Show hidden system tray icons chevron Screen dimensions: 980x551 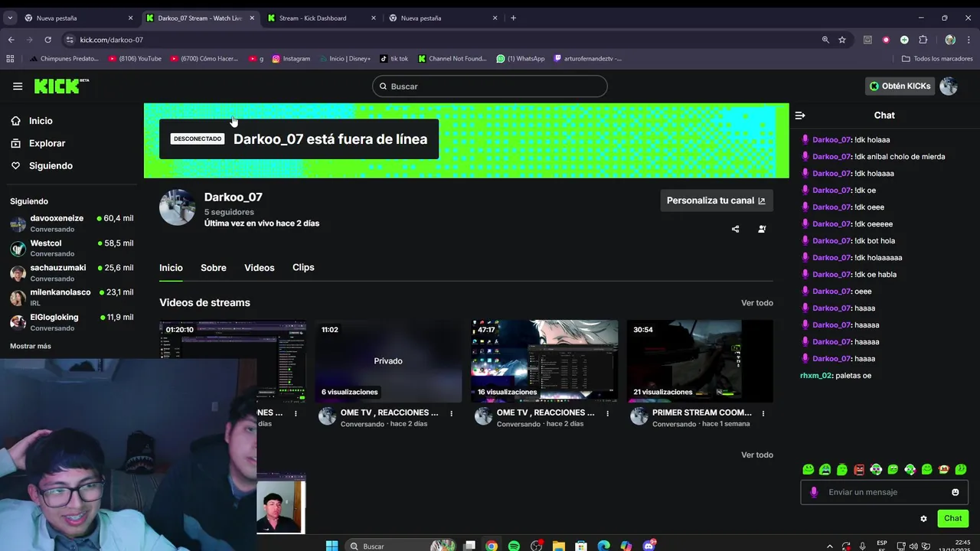[x=830, y=546]
